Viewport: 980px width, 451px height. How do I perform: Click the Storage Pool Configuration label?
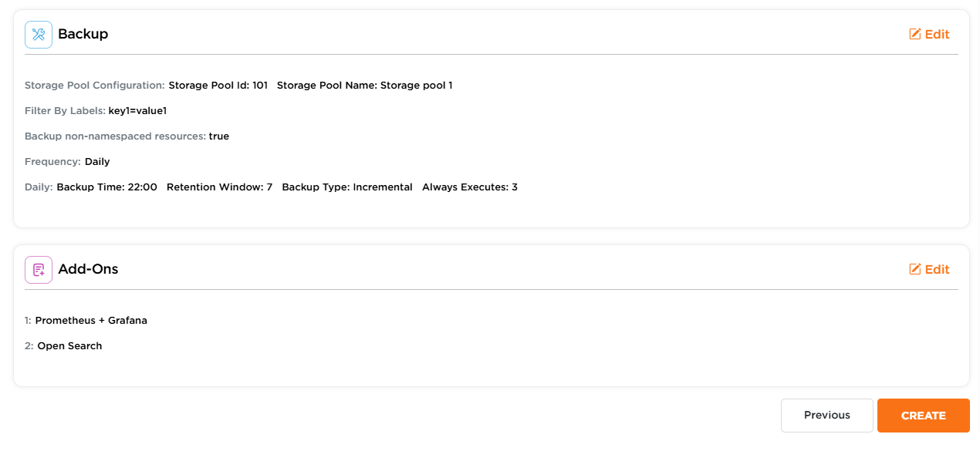(95, 86)
